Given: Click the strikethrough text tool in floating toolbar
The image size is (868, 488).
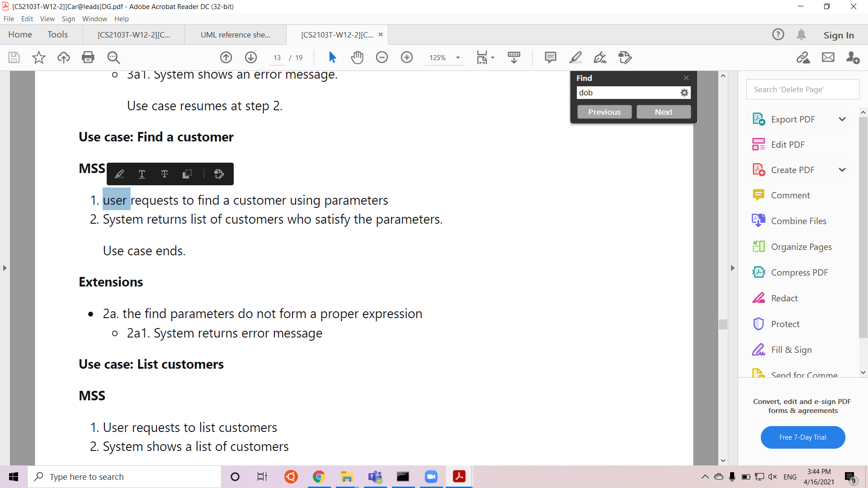Looking at the screenshot, I should [165, 174].
